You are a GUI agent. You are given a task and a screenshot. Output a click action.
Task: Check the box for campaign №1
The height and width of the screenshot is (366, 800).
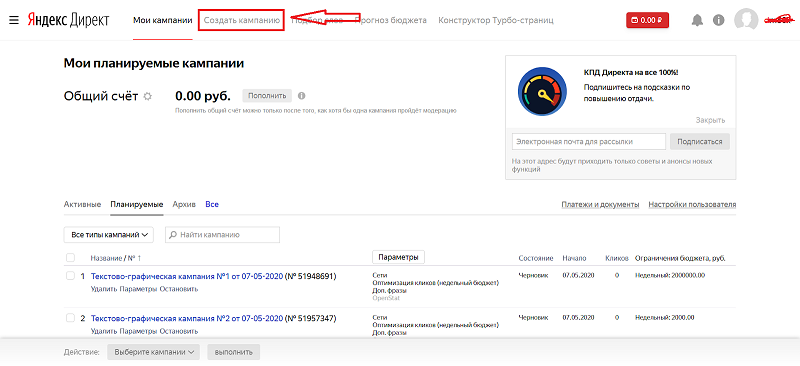point(70,276)
